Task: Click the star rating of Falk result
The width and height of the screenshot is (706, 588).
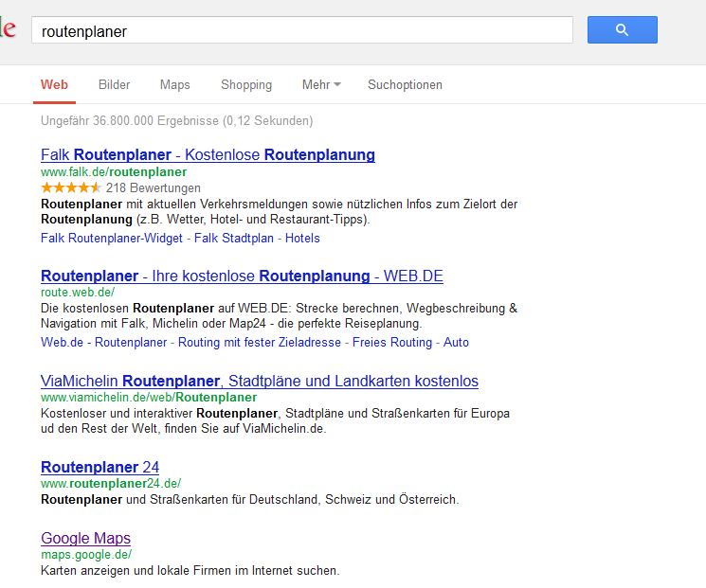Action: (x=71, y=187)
